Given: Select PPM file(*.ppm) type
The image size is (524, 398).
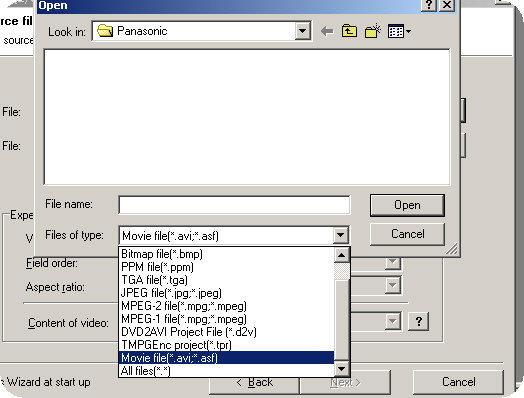Looking at the screenshot, I should tap(226, 267).
